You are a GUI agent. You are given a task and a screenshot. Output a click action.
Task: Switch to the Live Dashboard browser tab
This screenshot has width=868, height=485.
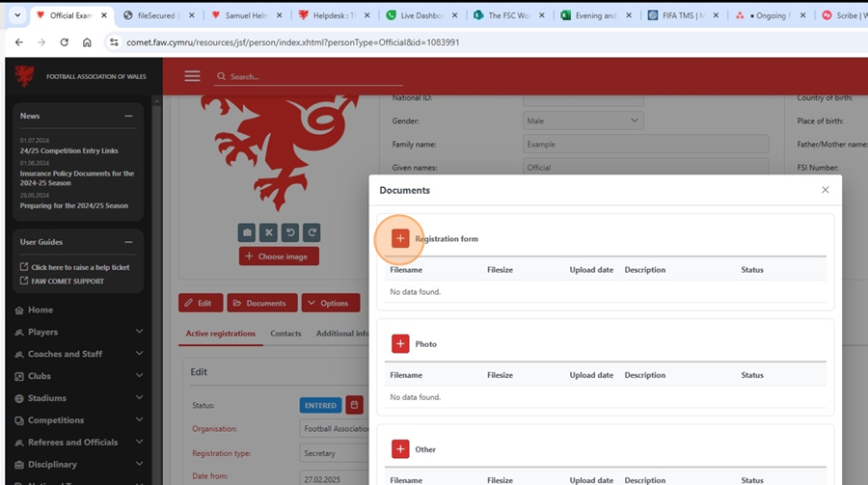(x=420, y=15)
